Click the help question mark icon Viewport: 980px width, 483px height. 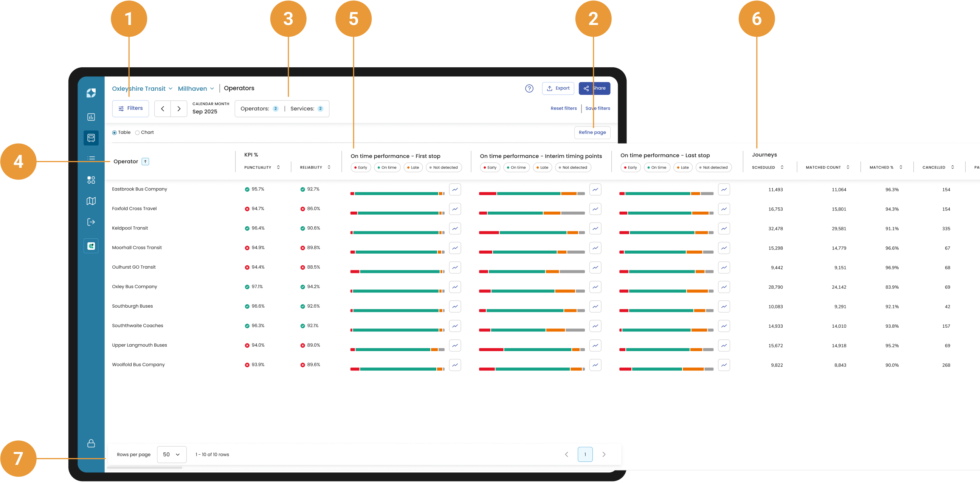click(x=529, y=88)
